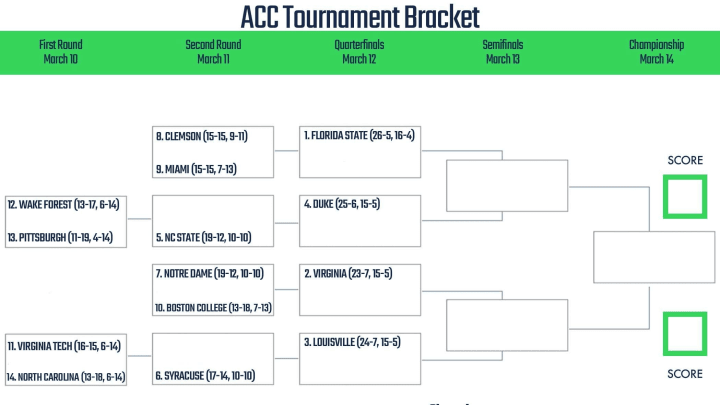
Task: Click the lower Semifinals bracket box
Action: 507,325
